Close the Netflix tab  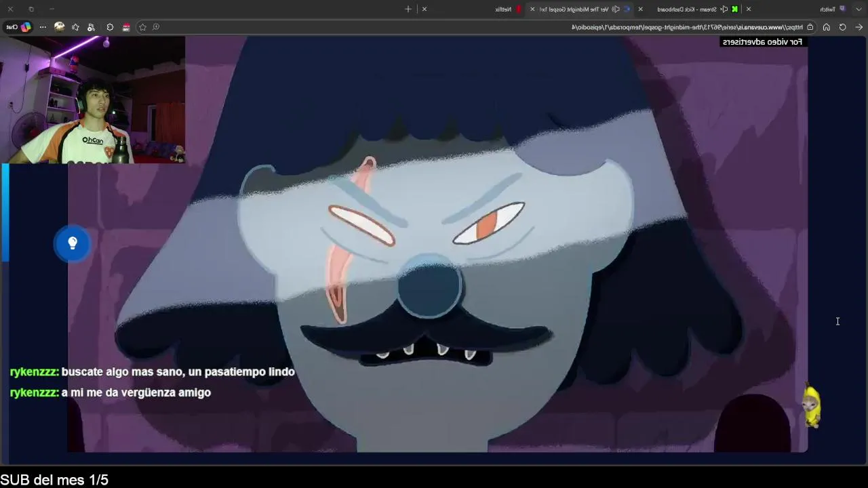point(425,9)
